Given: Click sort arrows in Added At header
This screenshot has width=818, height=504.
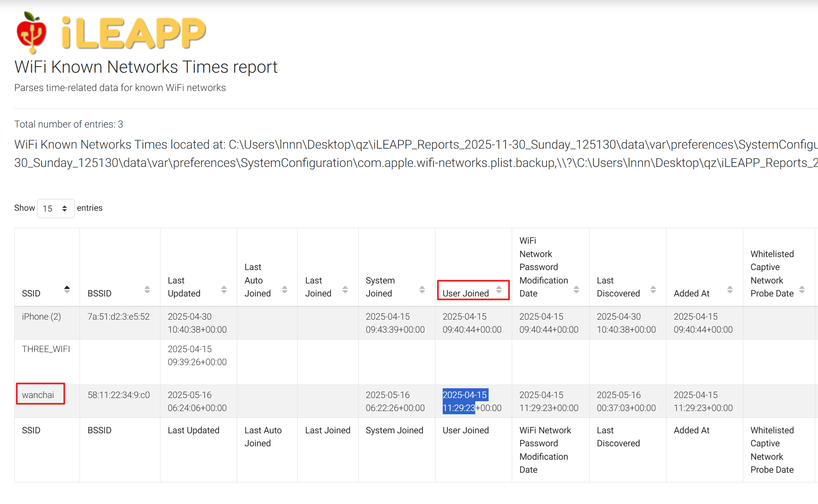Looking at the screenshot, I should click(730, 290).
